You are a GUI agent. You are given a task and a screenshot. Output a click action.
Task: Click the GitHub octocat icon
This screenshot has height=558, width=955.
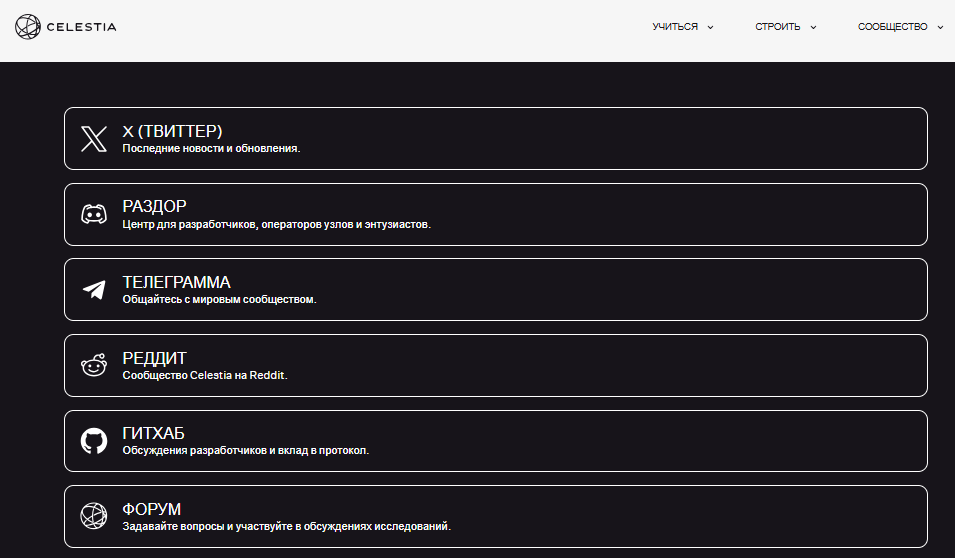(94, 441)
